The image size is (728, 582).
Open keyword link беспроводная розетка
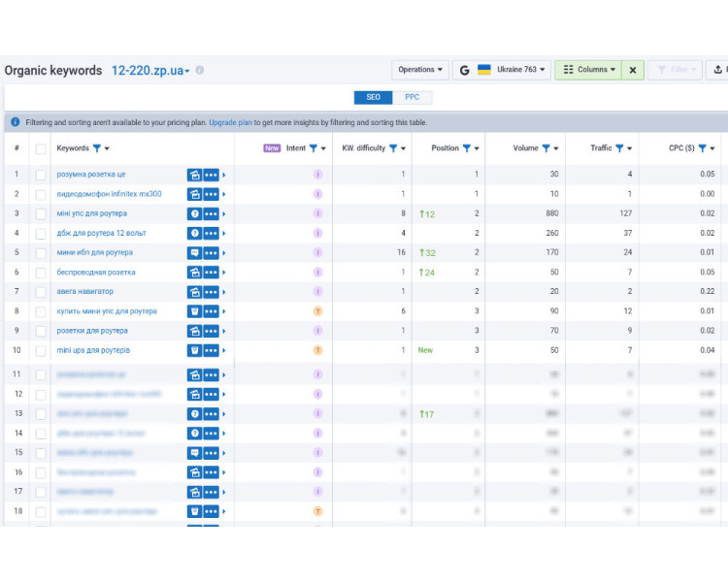pos(96,272)
